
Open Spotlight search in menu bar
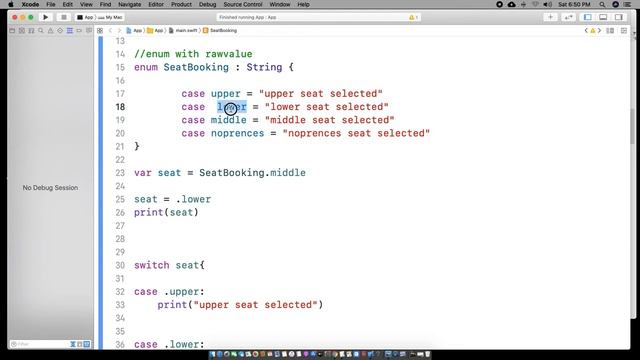[x=602, y=4]
